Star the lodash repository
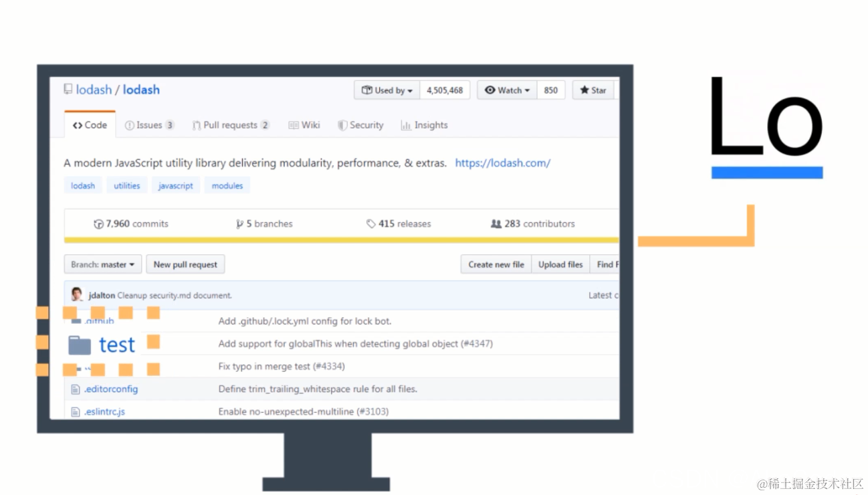This screenshot has height=495, width=868. click(x=593, y=90)
